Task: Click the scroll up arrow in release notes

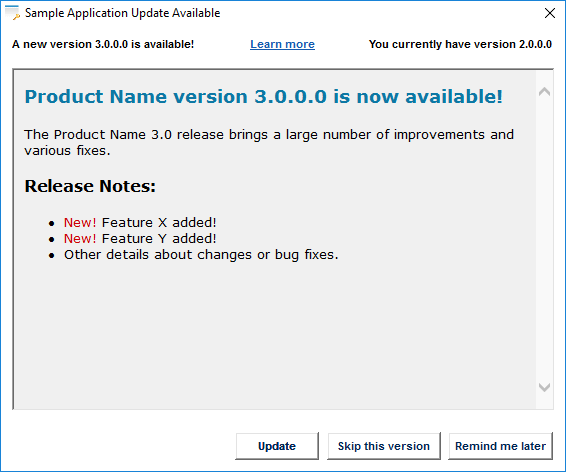Action: coord(544,92)
